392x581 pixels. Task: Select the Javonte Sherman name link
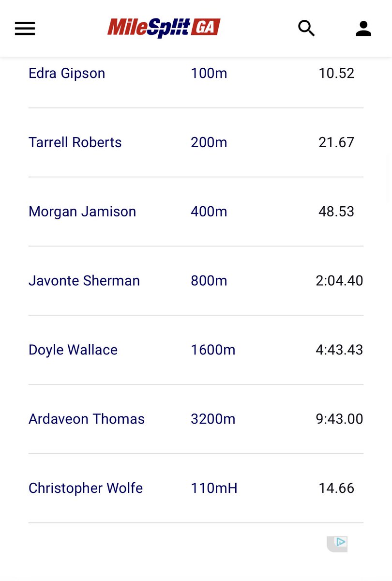[84, 281]
